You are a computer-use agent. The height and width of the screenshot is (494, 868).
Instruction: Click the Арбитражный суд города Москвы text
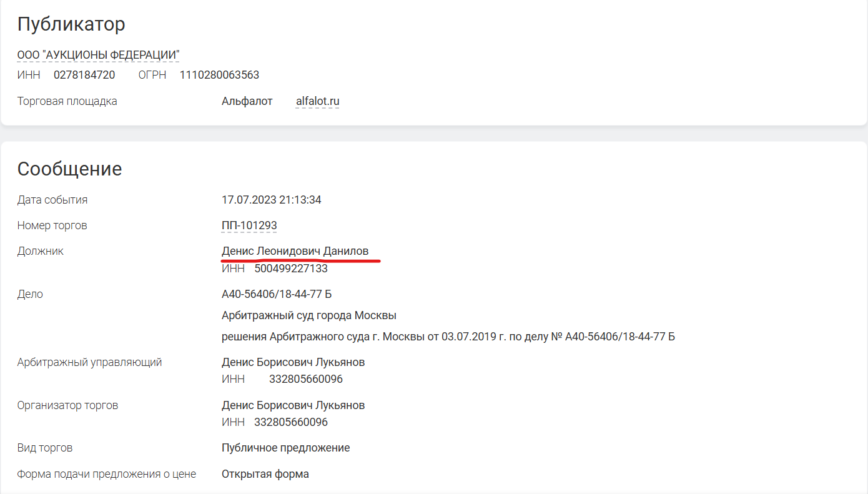tap(309, 315)
